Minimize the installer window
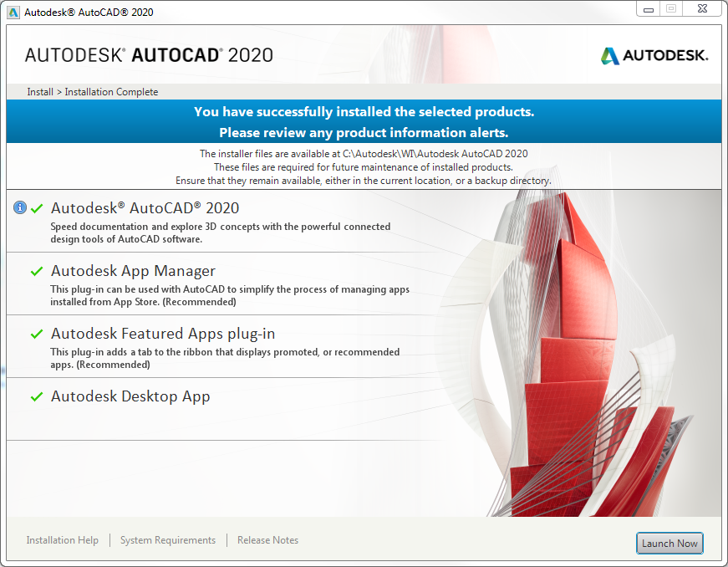This screenshot has height=567, width=728. point(649,8)
